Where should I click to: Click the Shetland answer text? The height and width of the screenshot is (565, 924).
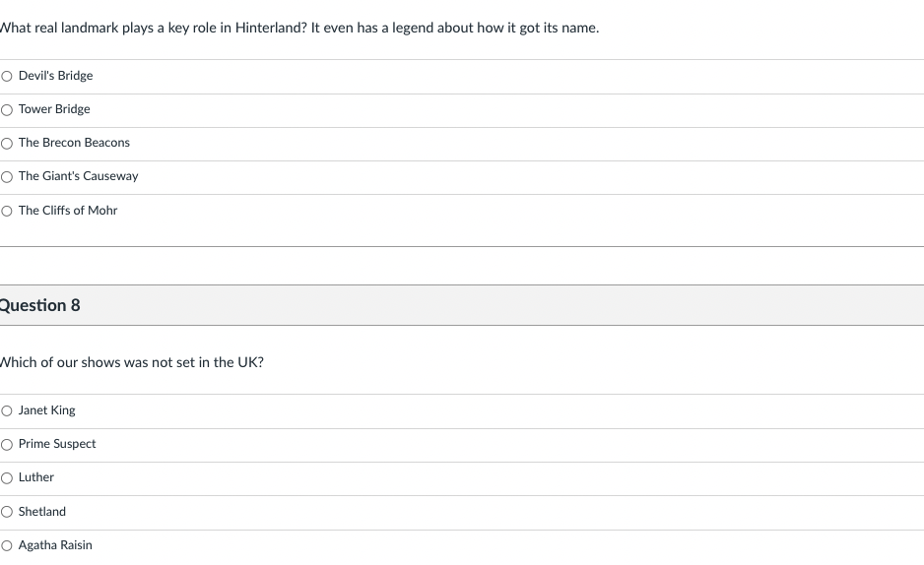click(x=41, y=512)
